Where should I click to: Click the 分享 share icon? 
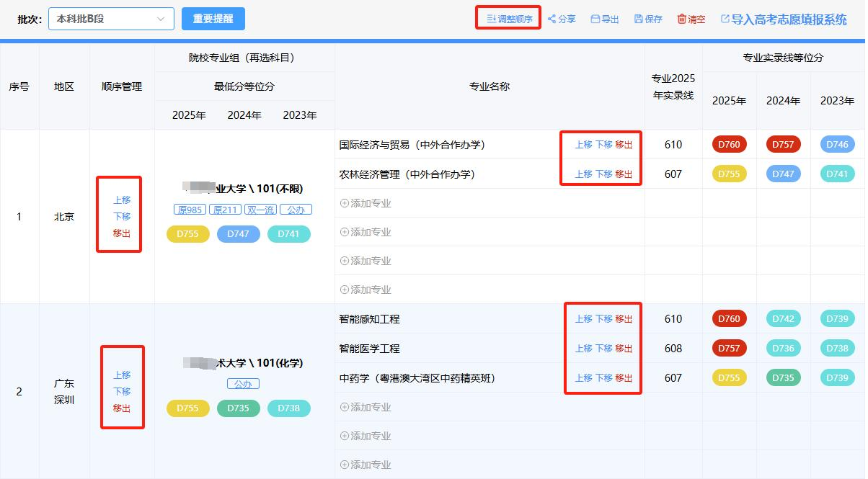click(552, 19)
